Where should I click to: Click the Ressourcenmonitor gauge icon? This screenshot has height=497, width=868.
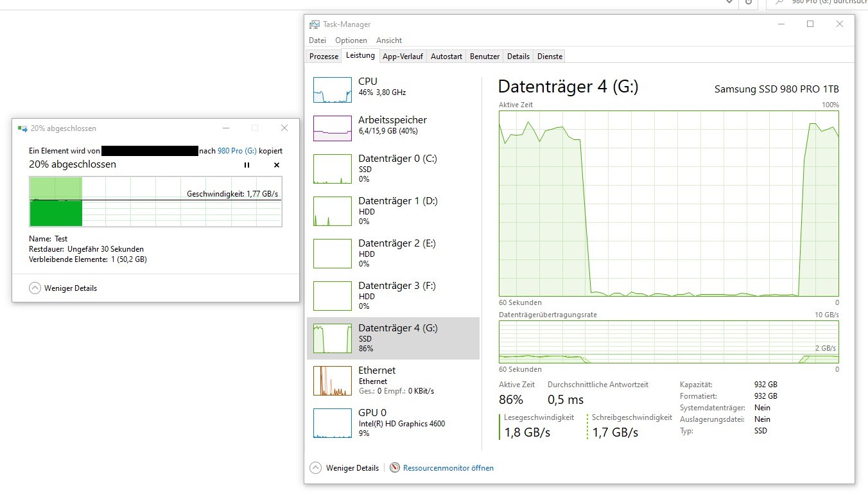[x=395, y=467]
